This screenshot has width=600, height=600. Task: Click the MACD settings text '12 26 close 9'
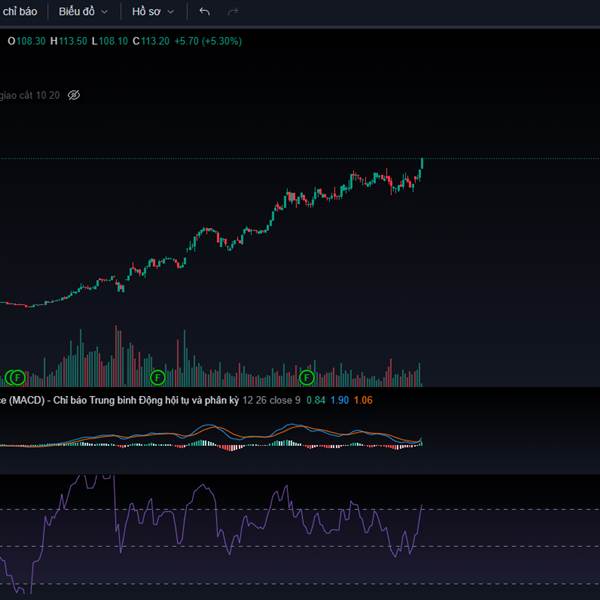tap(271, 400)
